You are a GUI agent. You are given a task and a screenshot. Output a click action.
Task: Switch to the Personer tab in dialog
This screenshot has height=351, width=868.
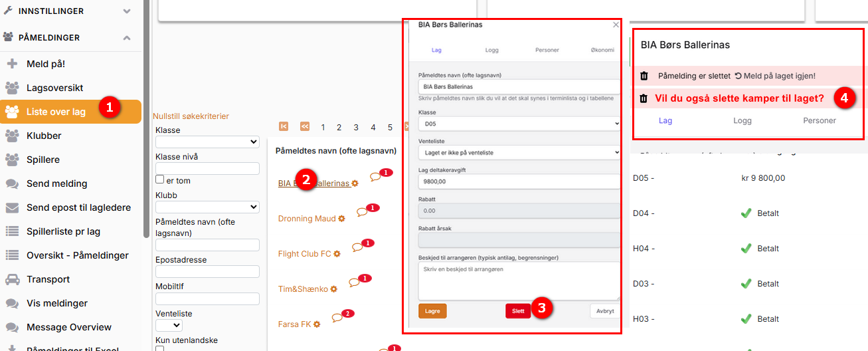pyautogui.click(x=547, y=50)
